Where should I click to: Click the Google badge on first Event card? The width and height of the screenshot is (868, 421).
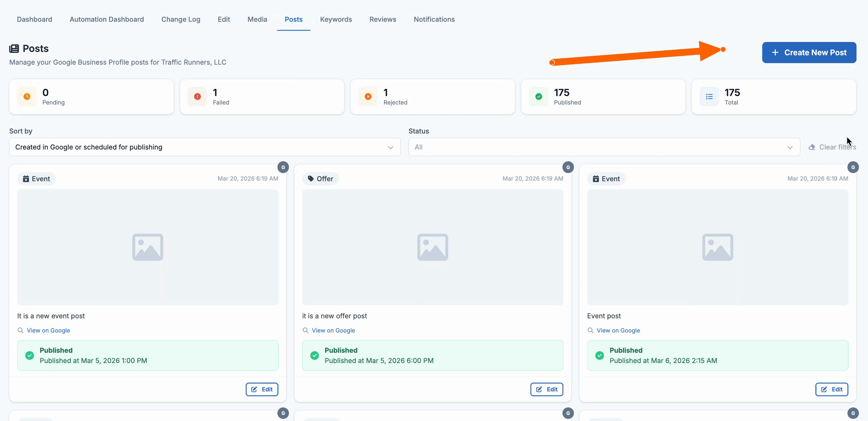pos(283,167)
